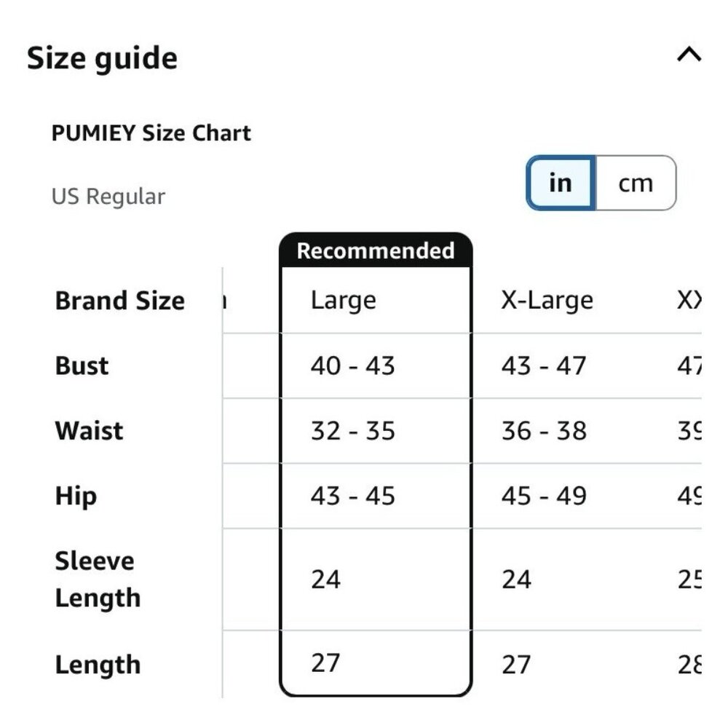Click the Large sleeve length value 24

pyautogui.click(x=326, y=579)
